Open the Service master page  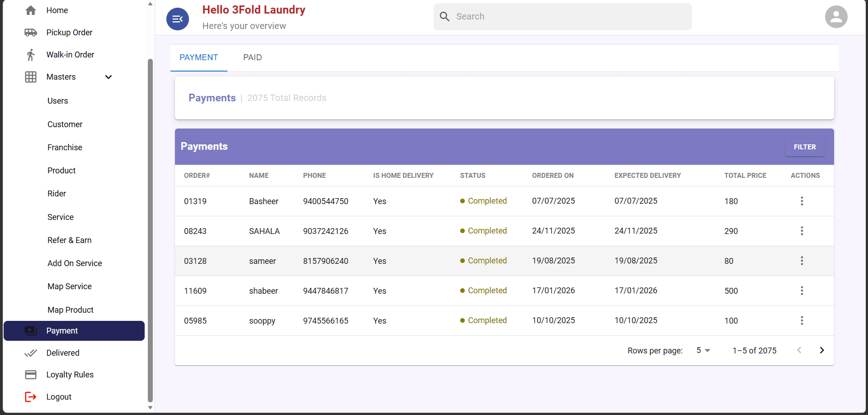click(x=61, y=217)
